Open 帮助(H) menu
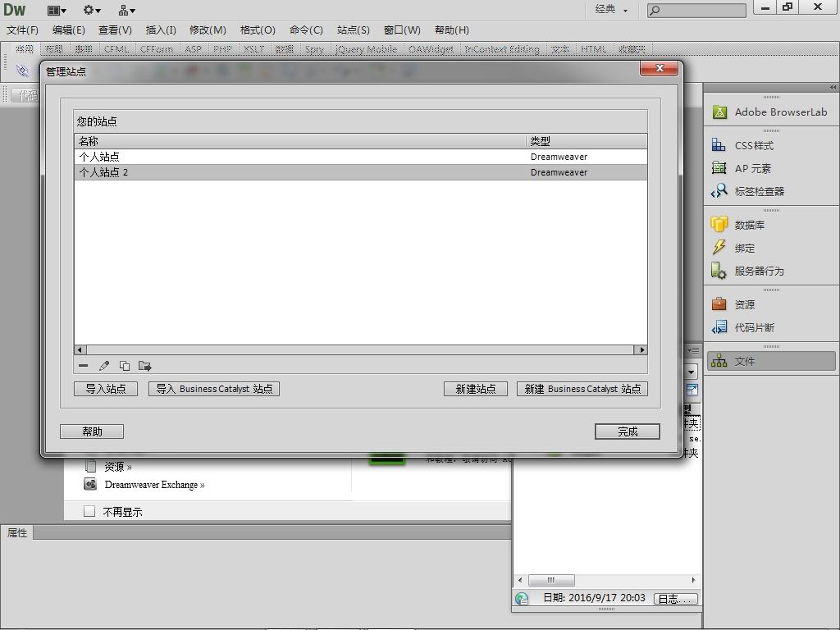 click(x=452, y=30)
